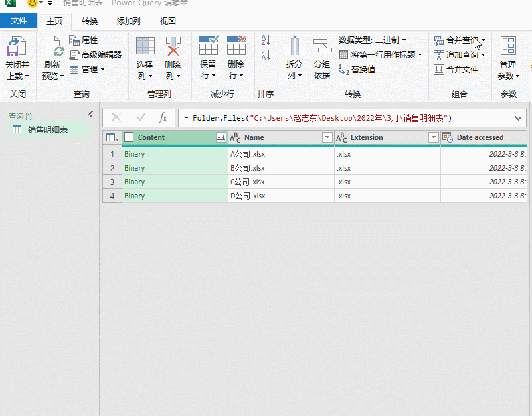Click the Excel icon in the title bar
The width and height of the screenshot is (532, 416).
[10, 3]
